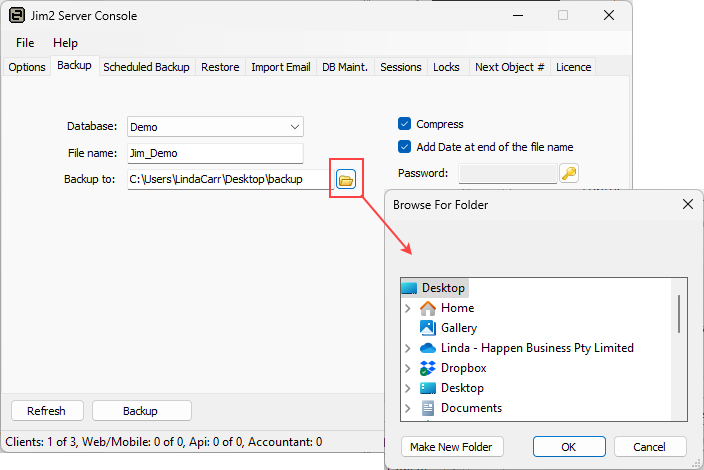Click the Clients status bar text

click(163, 442)
